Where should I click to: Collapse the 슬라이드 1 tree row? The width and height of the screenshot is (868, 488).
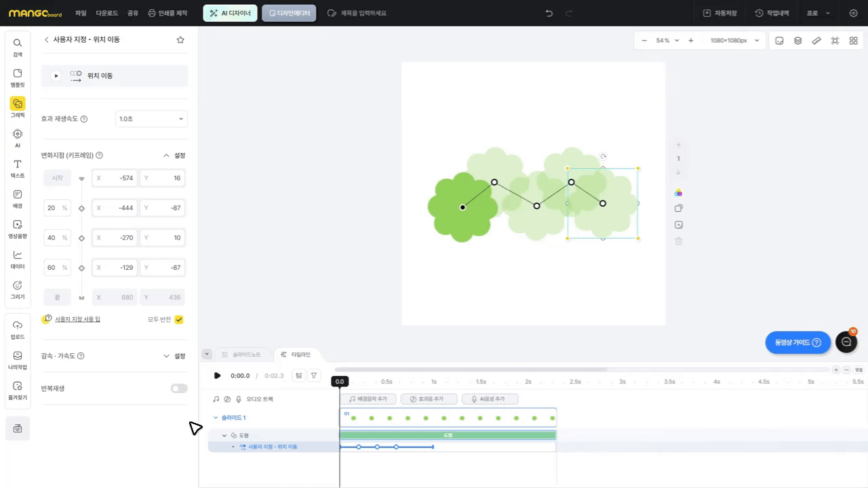(x=216, y=418)
